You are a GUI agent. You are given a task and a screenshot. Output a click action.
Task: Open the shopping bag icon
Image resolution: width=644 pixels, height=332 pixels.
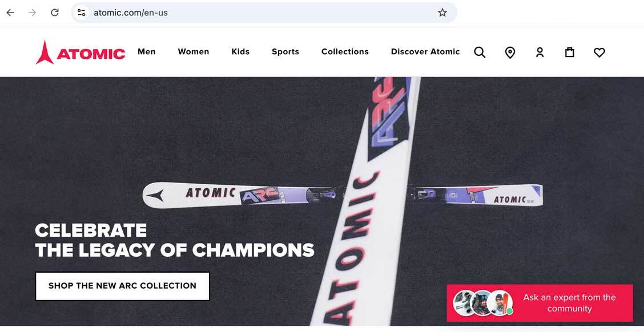569,52
